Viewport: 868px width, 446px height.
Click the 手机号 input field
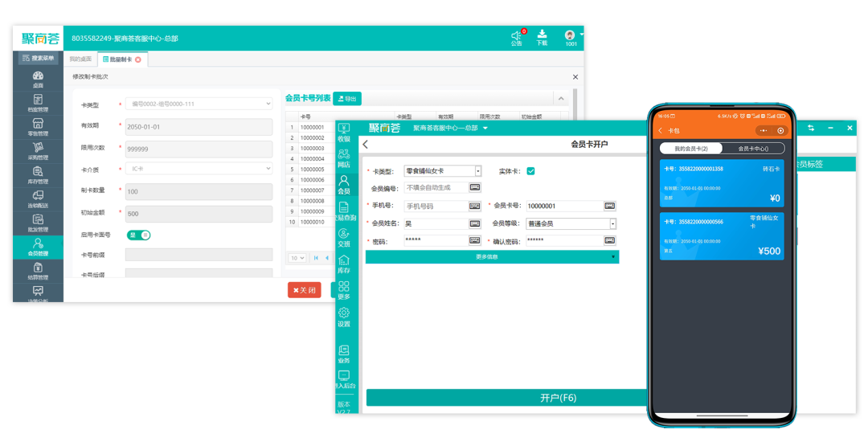435,207
